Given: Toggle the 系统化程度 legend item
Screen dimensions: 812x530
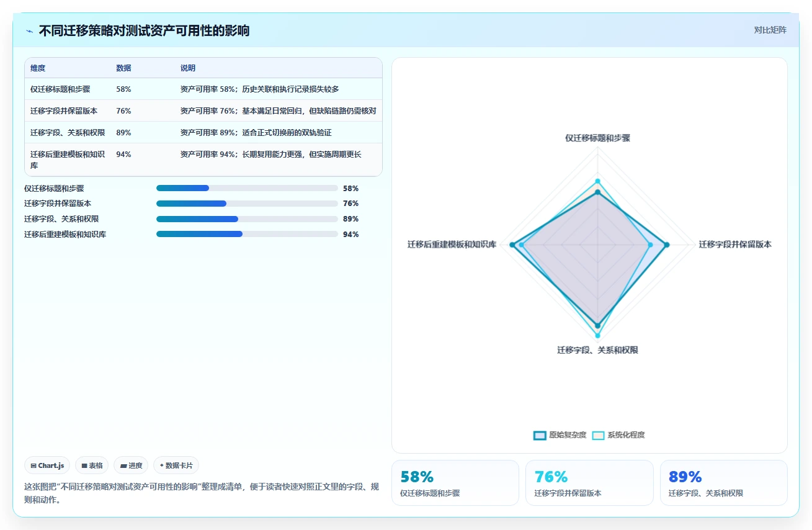Looking at the screenshot, I should (618, 435).
